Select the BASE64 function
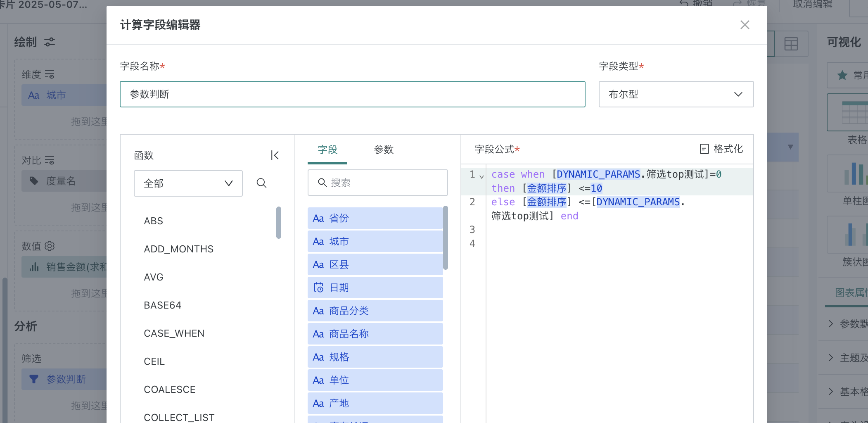Screen dimensions: 868x423 click(162, 305)
